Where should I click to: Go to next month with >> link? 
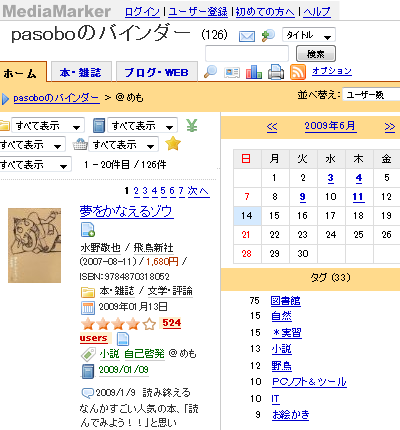(390, 127)
